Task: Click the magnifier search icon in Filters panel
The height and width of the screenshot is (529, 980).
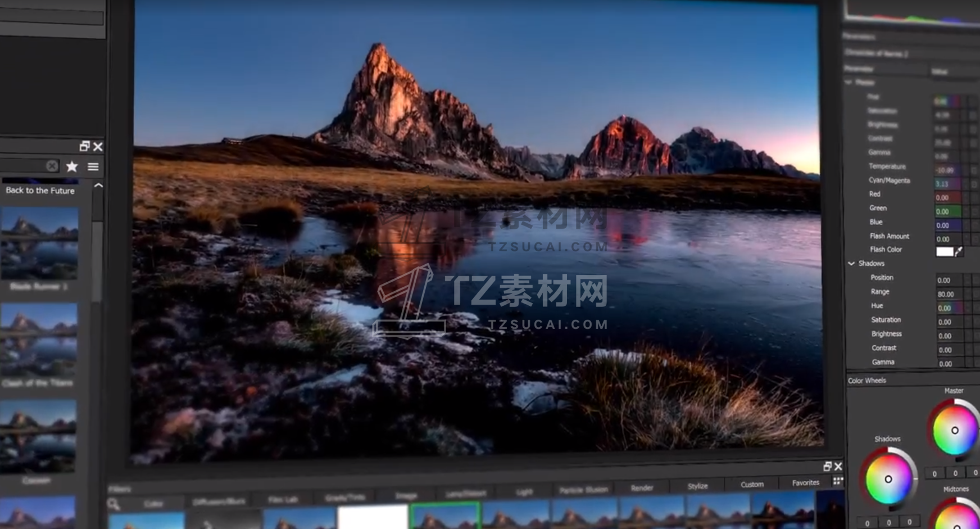Action: point(114,504)
